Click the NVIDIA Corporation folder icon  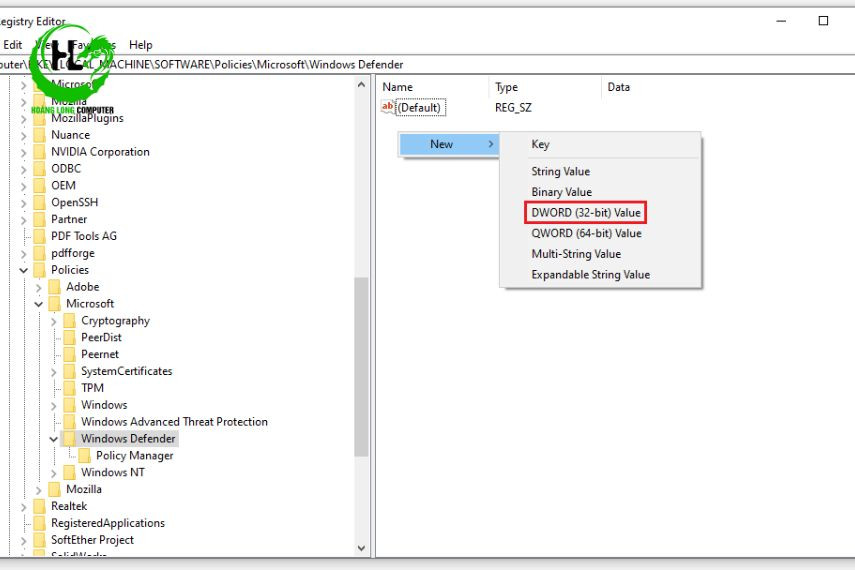[40, 152]
